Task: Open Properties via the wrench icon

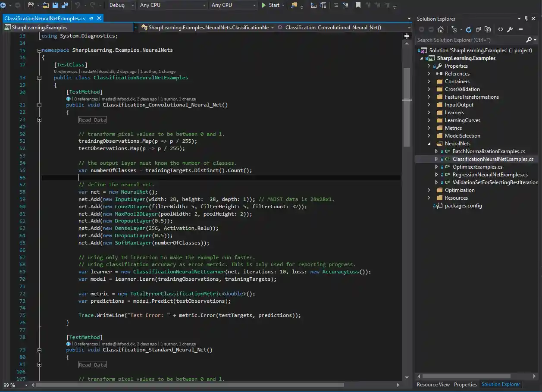Action: (510, 30)
